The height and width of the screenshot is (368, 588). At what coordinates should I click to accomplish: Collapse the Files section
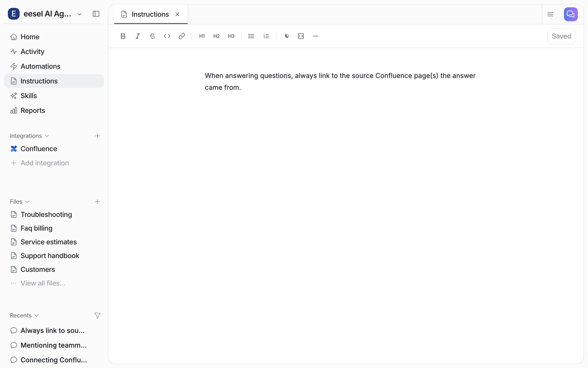click(x=20, y=202)
